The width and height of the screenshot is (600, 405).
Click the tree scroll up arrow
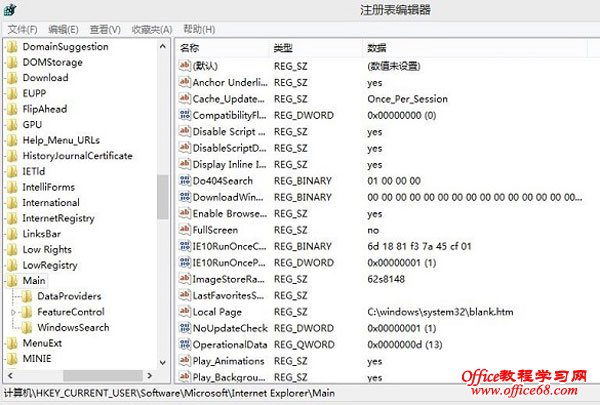(x=163, y=46)
